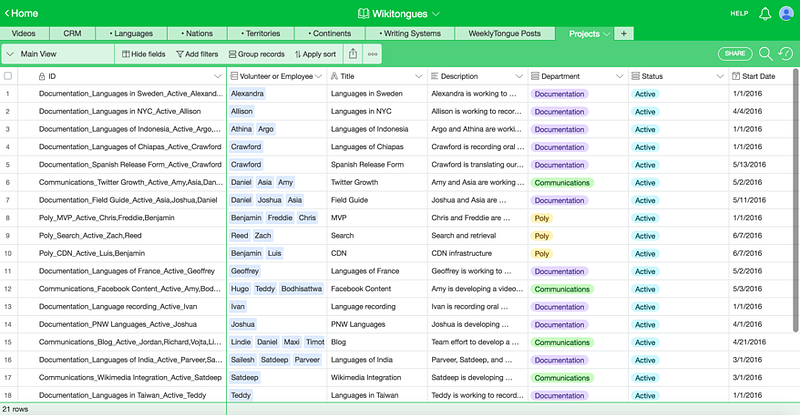Open the Description column dropdown arrow

coord(519,77)
